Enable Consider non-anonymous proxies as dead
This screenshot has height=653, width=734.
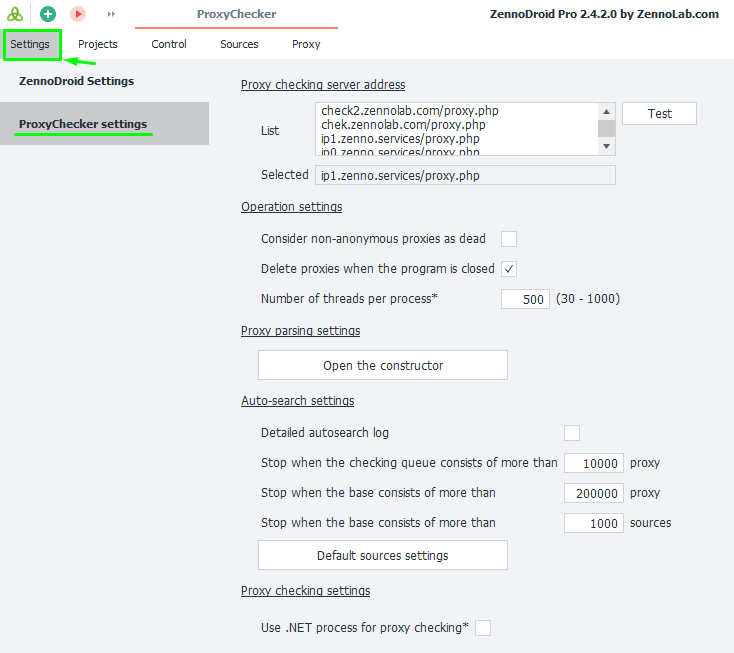coord(509,239)
